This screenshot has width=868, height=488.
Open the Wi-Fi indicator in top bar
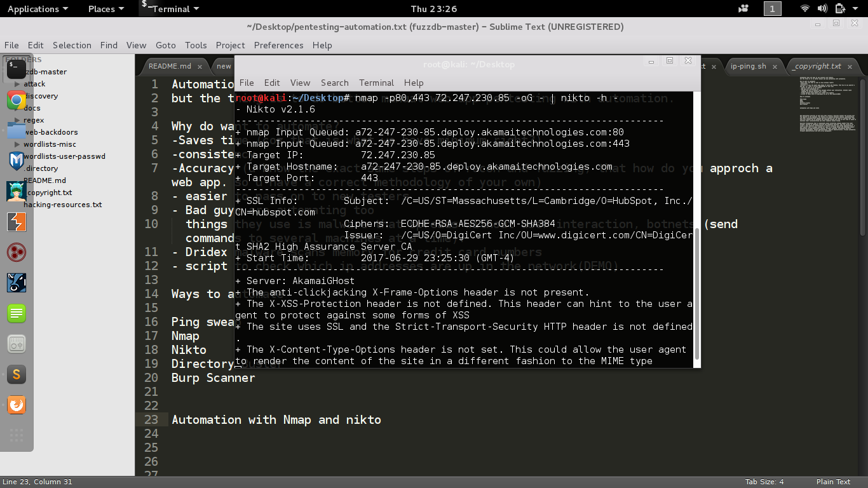pyautogui.click(x=805, y=9)
